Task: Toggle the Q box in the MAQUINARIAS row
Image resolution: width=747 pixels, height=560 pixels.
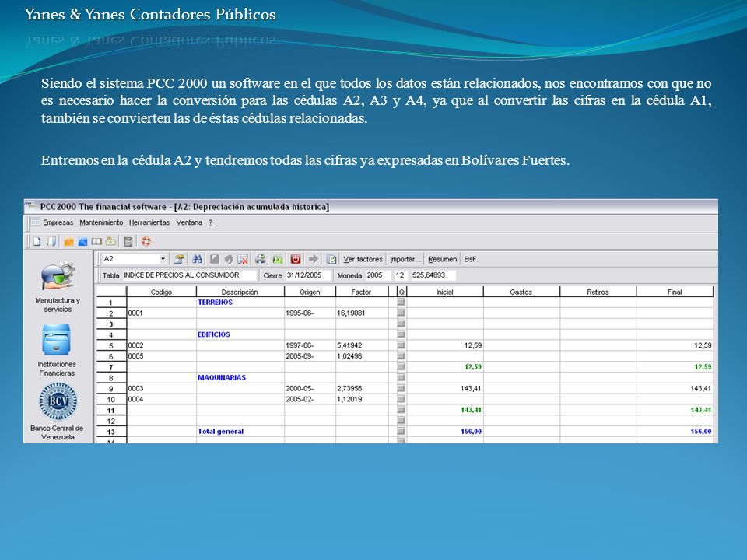Action: coord(402,377)
